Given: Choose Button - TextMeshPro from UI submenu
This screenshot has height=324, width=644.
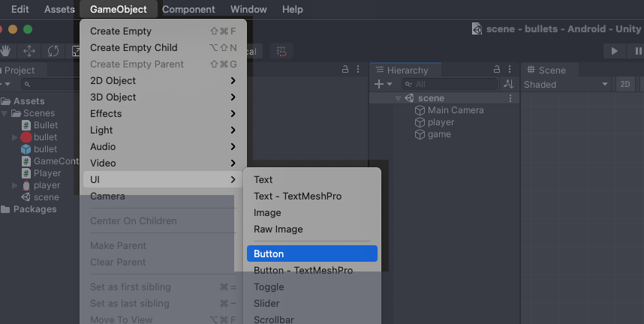Looking at the screenshot, I should [312, 270].
